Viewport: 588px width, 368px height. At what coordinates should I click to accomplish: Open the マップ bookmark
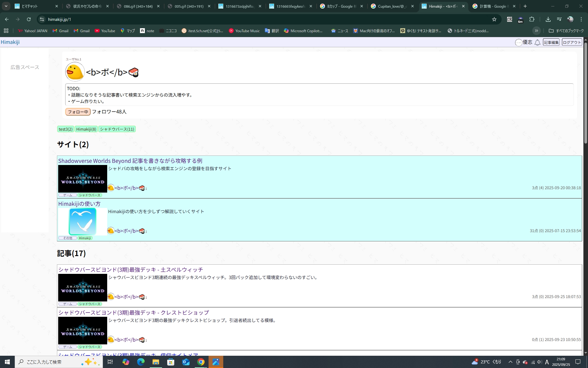click(x=127, y=31)
